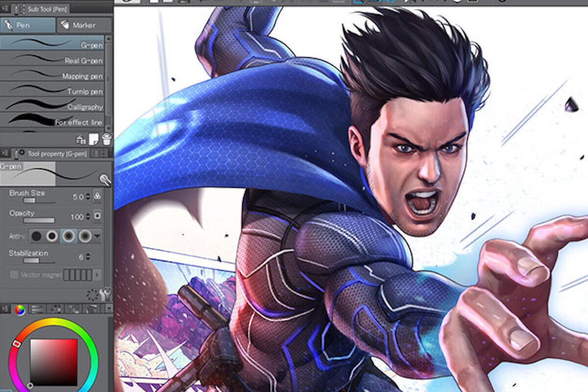
Task: Open Opacity dynamics settings icon
Action: pyautogui.click(x=97, y=216)
